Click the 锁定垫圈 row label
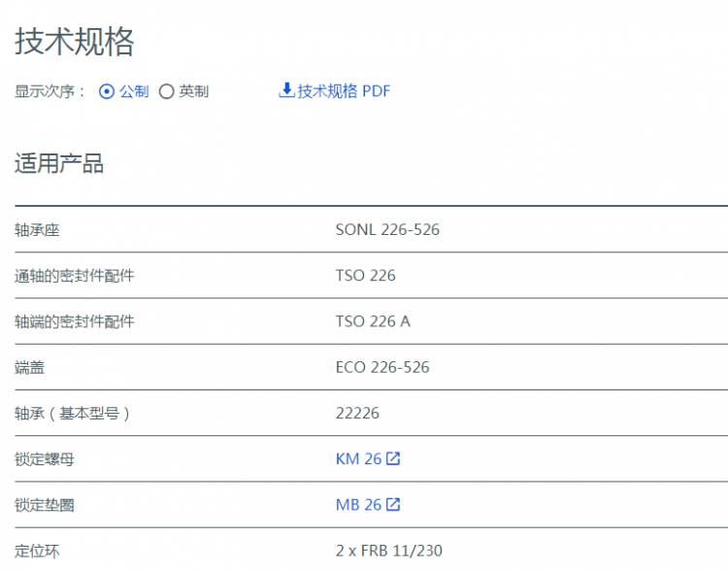Image resolution: width=728 pixels, height=571 pixels. tap(45, 505)
